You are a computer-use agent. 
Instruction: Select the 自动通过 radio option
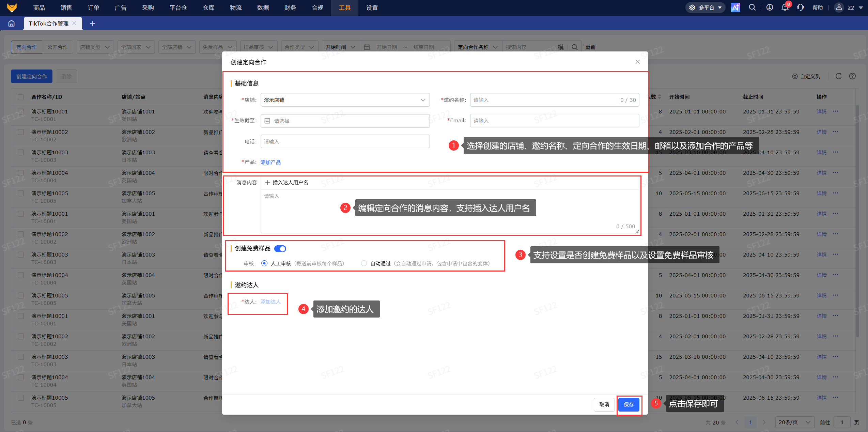pos(364,263)
